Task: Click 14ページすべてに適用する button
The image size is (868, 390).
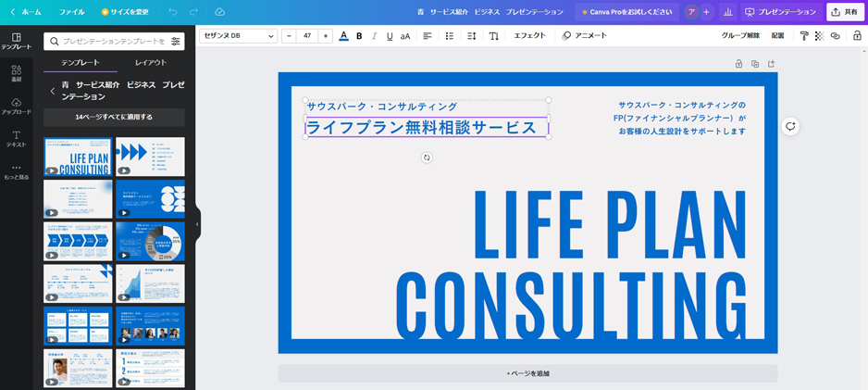Action: point(114,118)
